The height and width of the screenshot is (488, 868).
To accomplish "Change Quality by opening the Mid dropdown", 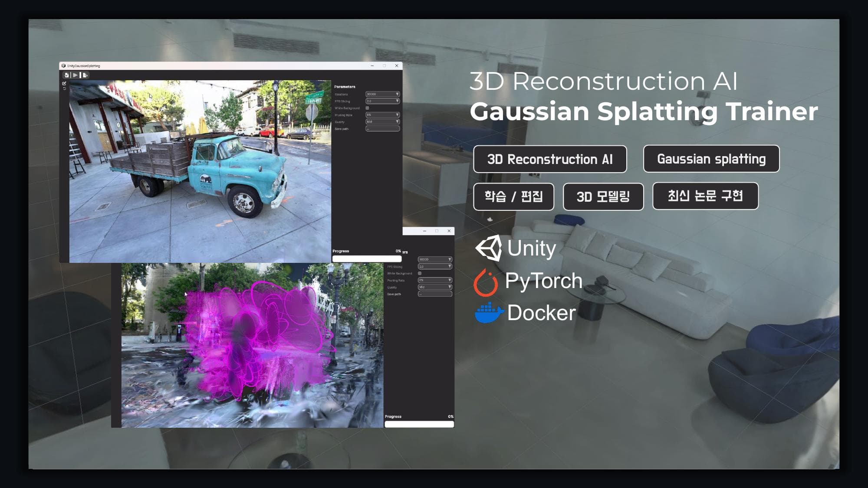I will tap(382, 122).
